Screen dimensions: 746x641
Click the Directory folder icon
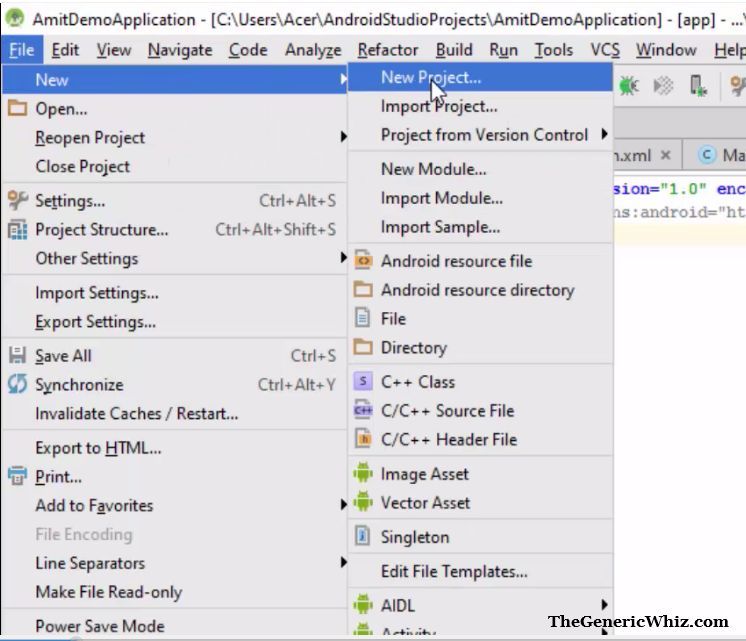363,347
